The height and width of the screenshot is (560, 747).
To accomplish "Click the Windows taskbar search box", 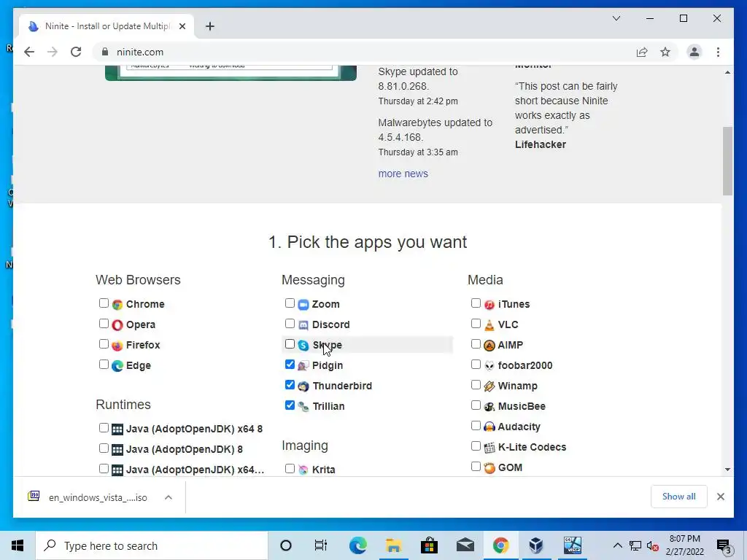I will point(152,545).
